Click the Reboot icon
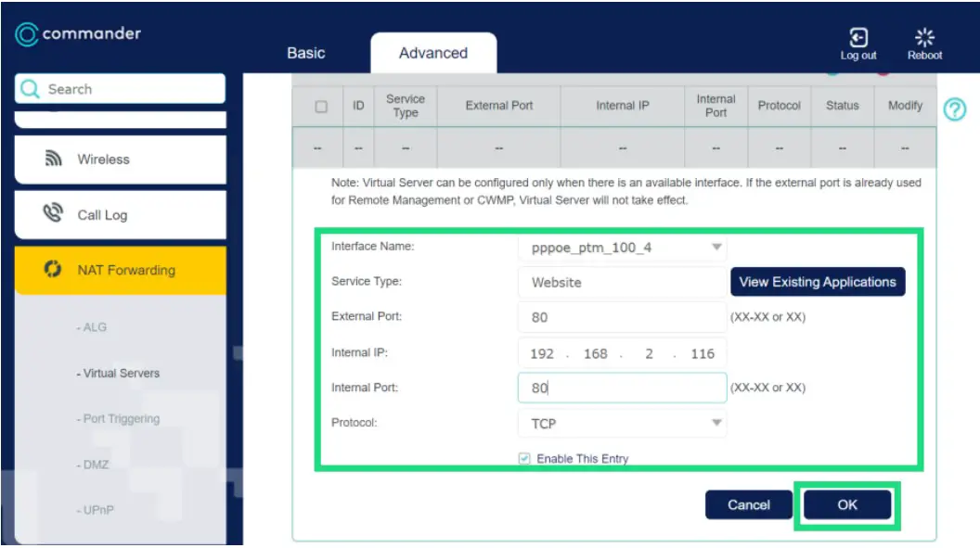Image resolution: width=980 pixels, height=548 pixels. (924, 37)
